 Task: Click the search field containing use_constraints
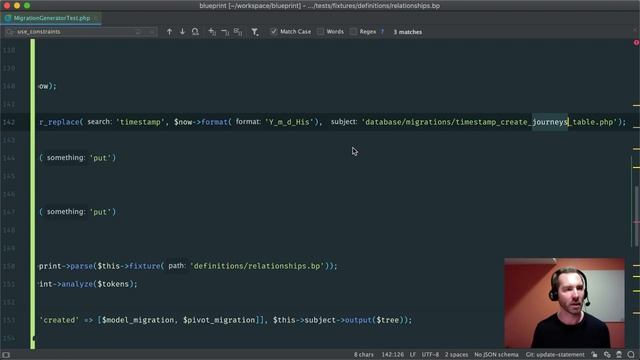click(x=80, y=32)
